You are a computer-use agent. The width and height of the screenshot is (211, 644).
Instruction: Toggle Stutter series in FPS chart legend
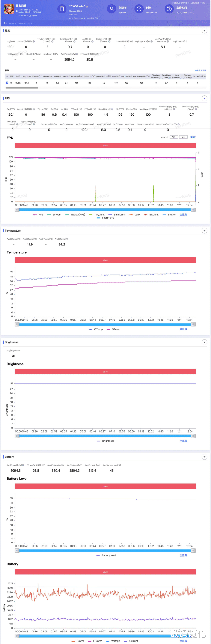click(169, 215)
